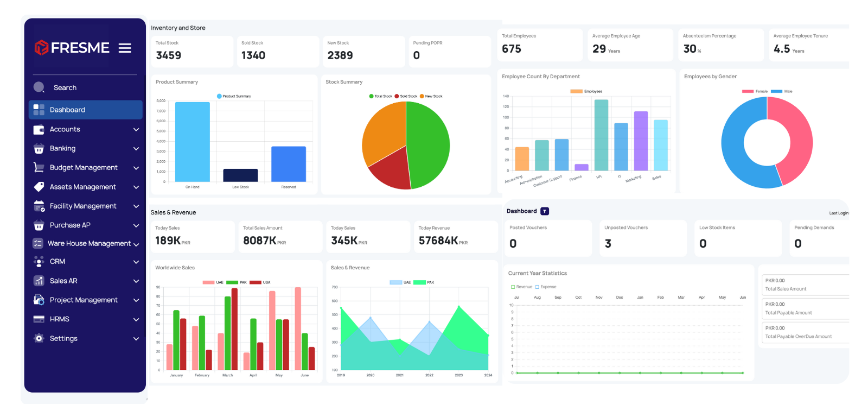Click the Female legend color swatch

tap(748, 91)
